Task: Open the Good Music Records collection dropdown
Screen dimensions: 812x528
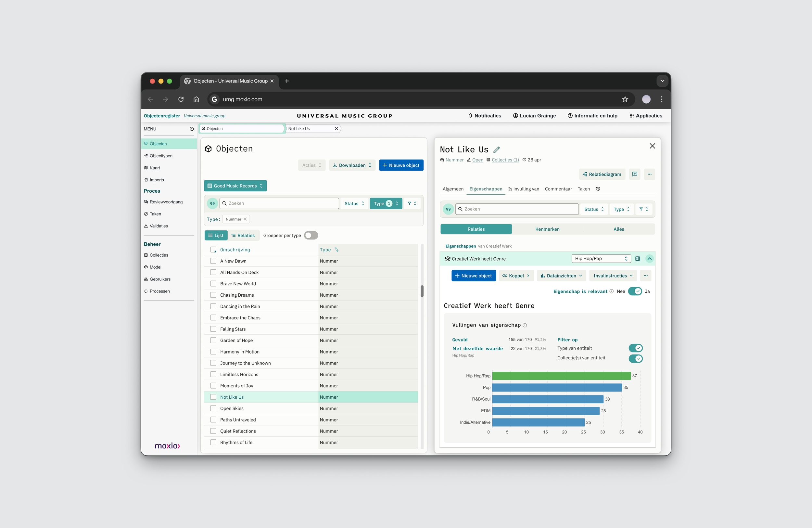Action: point(235,186)
